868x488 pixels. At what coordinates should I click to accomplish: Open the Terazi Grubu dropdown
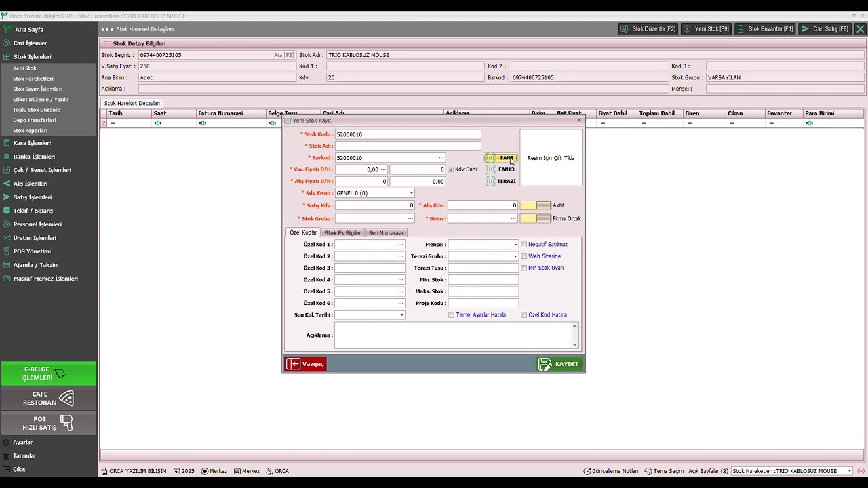coord(515,256)
